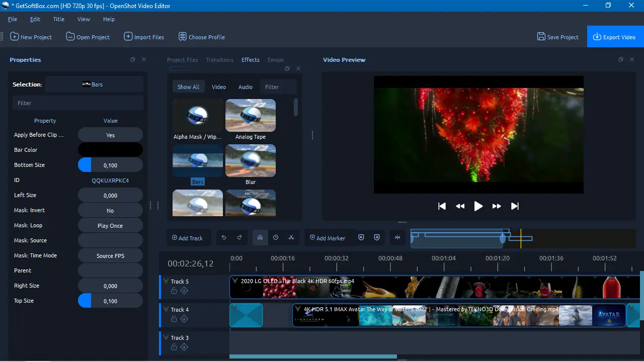Float the Properties panel
This screenshot has height=362, width=644.
coord(133,59)
